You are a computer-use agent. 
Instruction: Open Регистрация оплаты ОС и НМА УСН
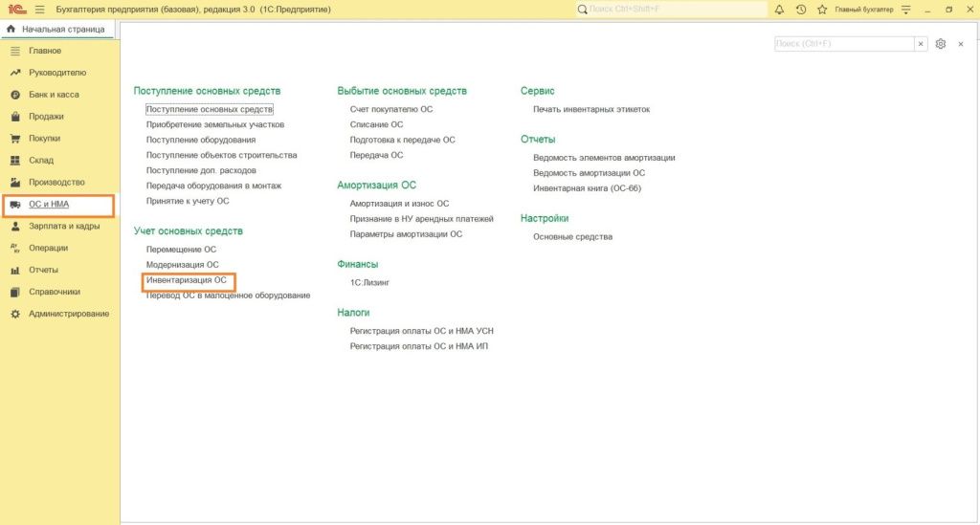tap(422, 331)
